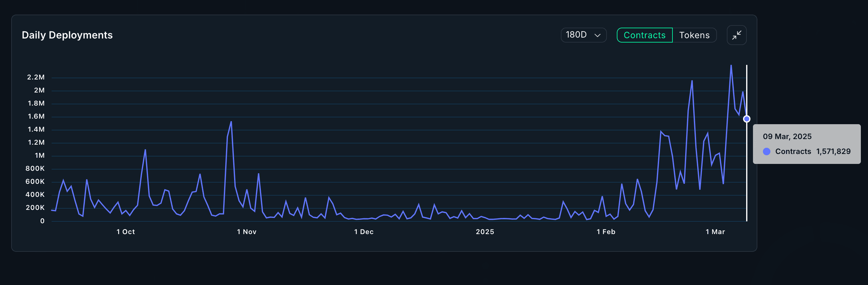
Task: Collapse the chart with the shrink arrows icon
Action: pyautogui.click(x=736, y=35)
